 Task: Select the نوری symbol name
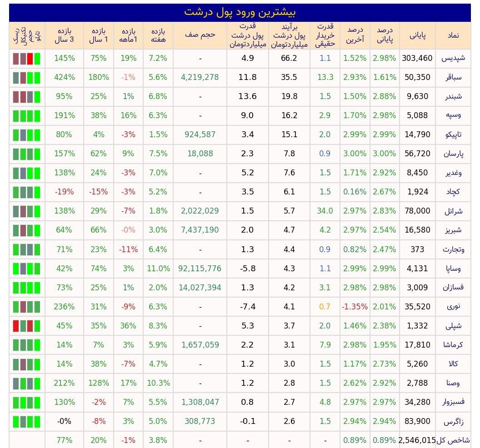(x=454, y=306)
